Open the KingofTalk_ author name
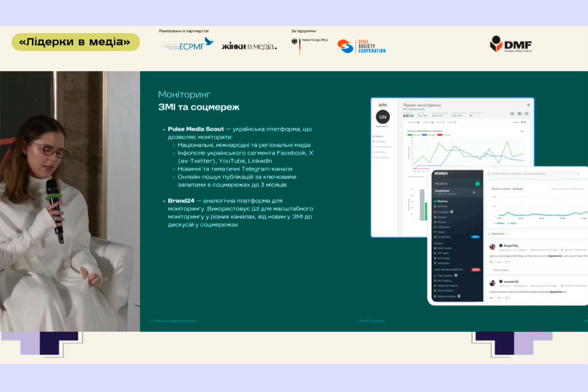Viewport: 588px width, 392px height. click(x=511, y=246)
